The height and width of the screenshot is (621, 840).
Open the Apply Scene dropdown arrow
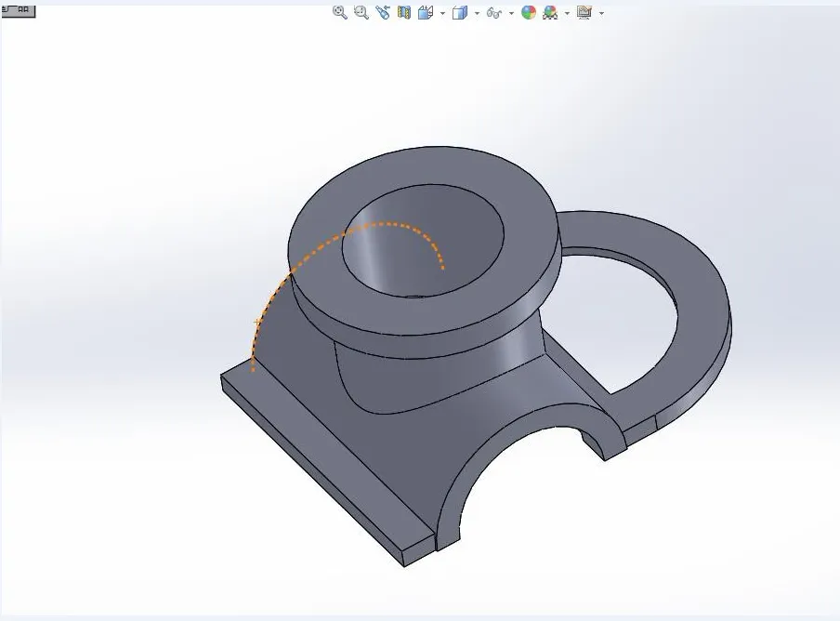[568, 13]
